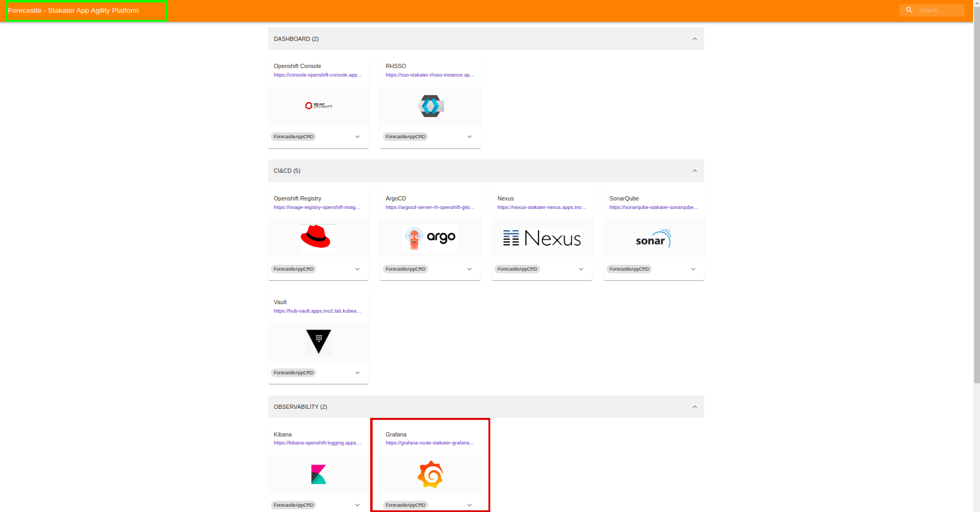Click the RHSSO Keycloak hexagon icon
The image size is (980, 512).
tap(430, 106)
